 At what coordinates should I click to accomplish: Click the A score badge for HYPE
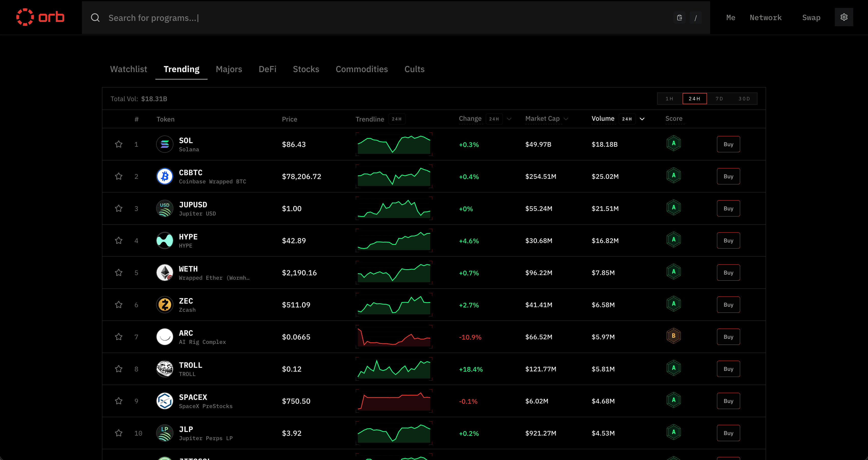(x=674, y=240)
